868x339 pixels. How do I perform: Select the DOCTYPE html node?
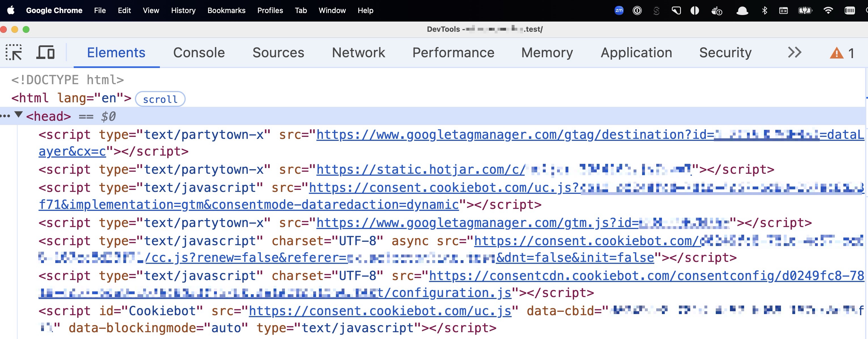pos(67,80)
